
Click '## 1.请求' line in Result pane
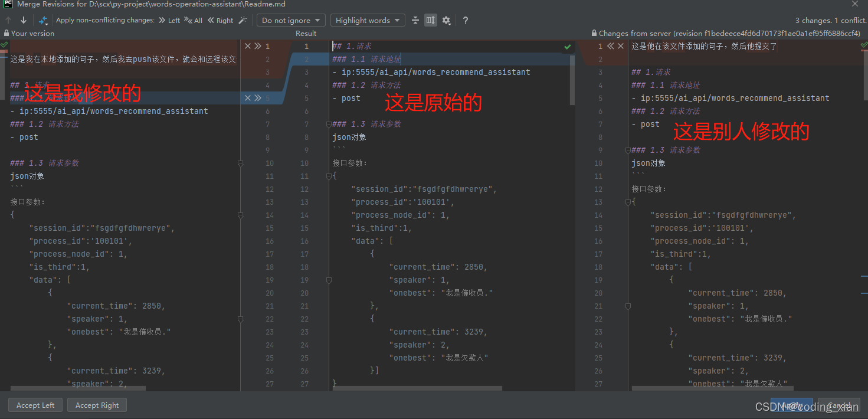coord(352,46)
